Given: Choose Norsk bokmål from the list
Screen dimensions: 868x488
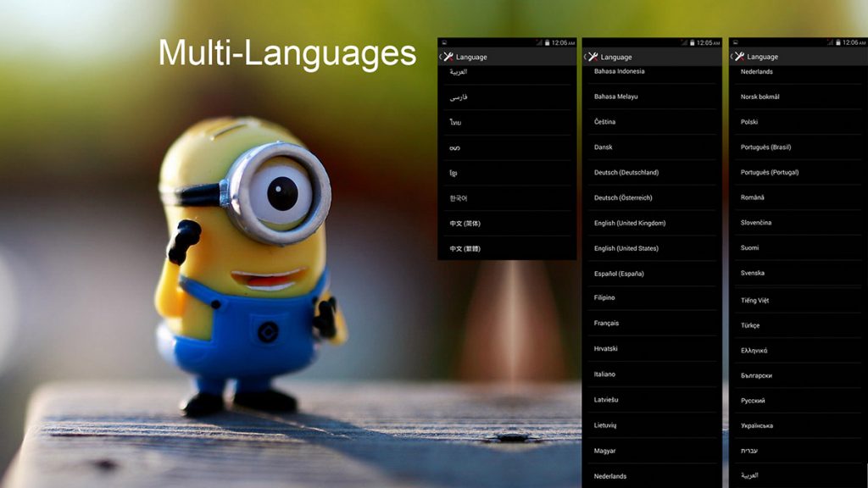Looking at the screenshot, I should tap(760, 97).
